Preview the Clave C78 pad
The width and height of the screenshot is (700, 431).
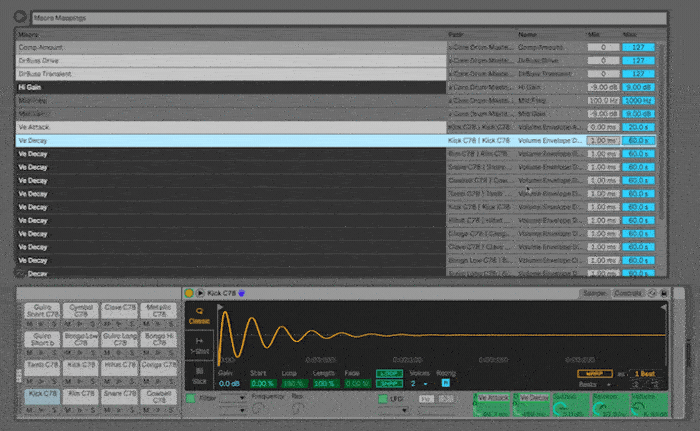coord(120,323)
